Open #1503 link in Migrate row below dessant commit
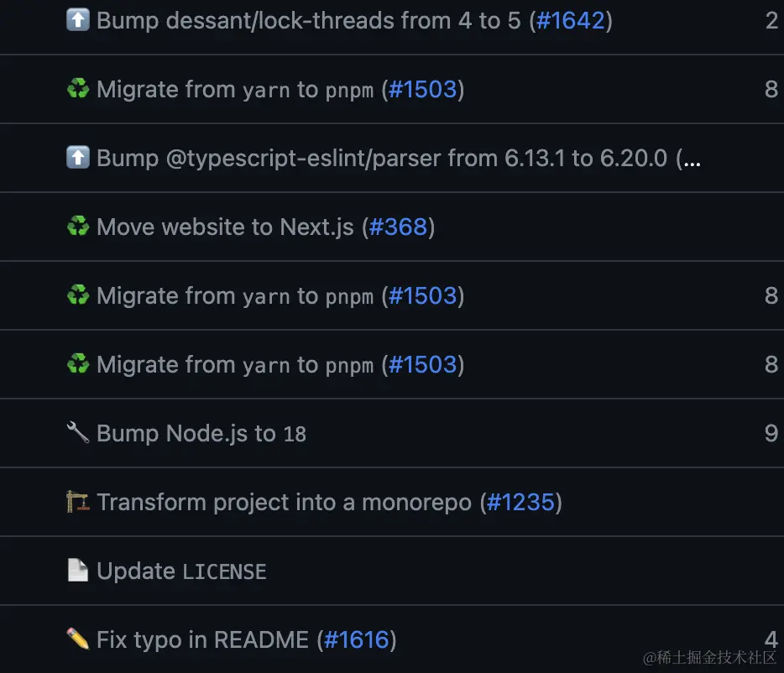This screenshot has height=673, width=784. tap(422, 89)
